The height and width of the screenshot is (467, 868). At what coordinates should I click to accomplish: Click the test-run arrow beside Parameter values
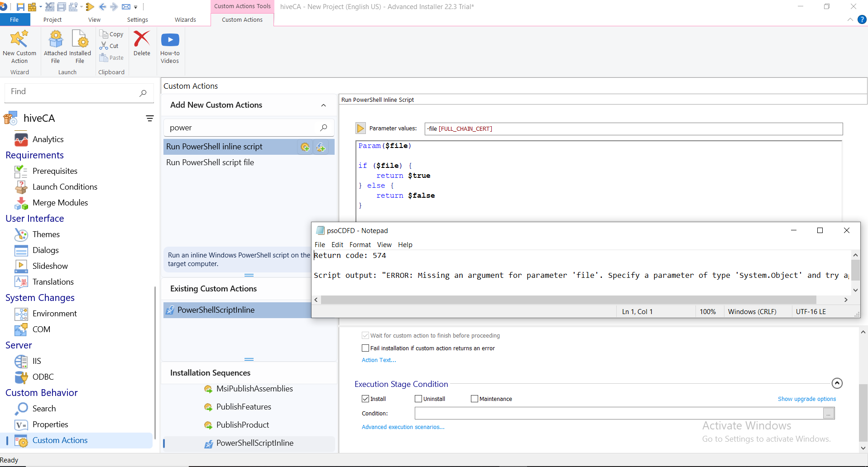point(360,129)
